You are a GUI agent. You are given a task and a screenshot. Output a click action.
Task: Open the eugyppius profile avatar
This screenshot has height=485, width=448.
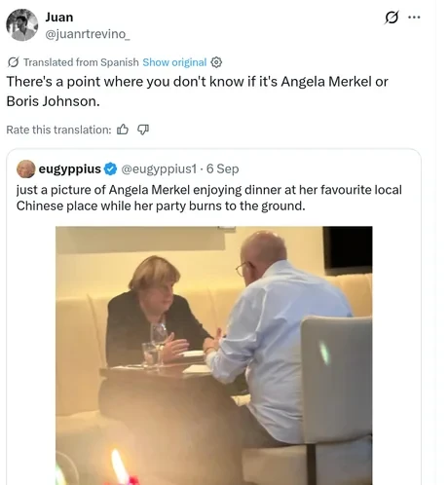[26, 168]
